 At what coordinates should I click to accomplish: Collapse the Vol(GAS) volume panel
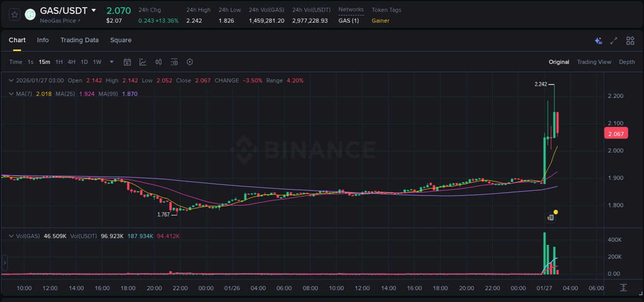pos(11,236)
